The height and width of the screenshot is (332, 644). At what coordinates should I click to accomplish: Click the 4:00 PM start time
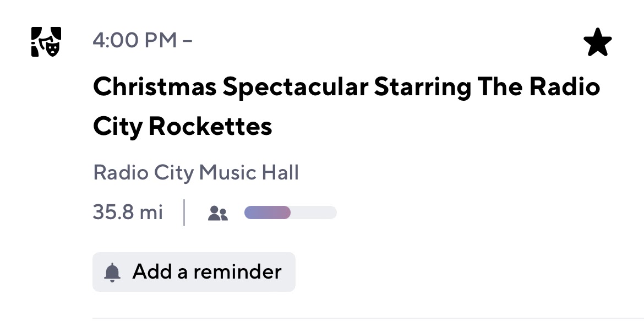coord(135,41)
